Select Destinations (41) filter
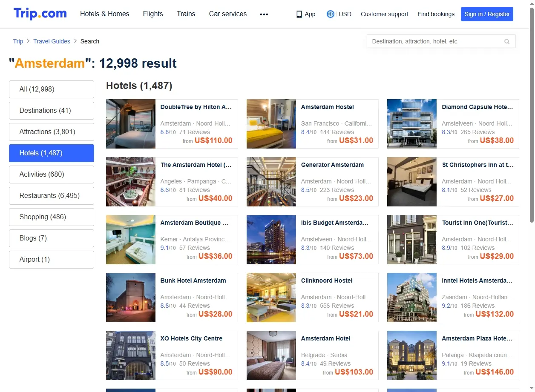Image resolution: width=535 pixels, height=392 pixels. coord(52,111)
